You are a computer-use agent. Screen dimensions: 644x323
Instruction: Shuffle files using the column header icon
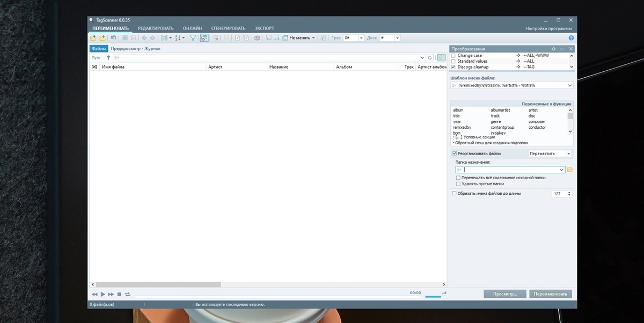[x=94, y=67]
